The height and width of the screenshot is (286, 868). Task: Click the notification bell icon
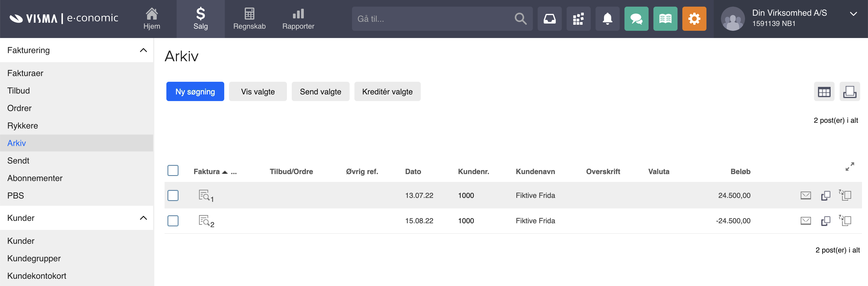click(607, 19)
